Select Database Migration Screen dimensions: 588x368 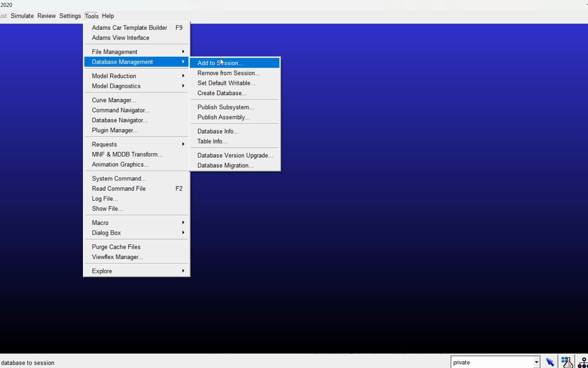click(x=235, y=165)
